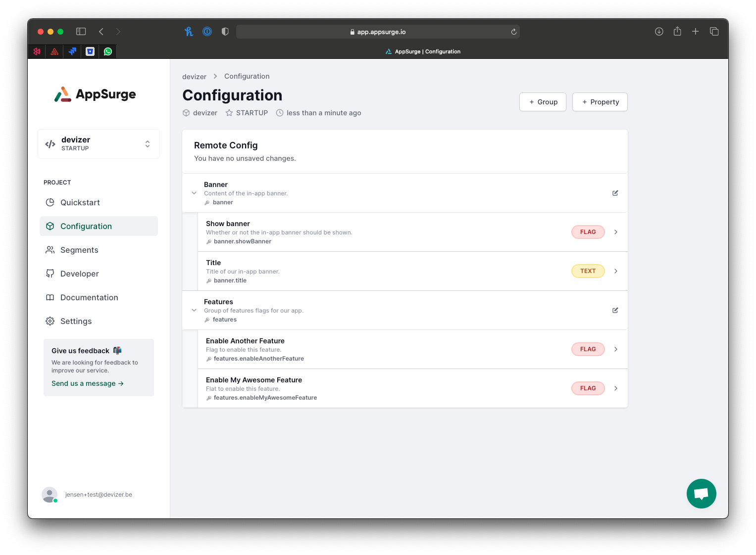Open Enable My Awesome Feature row chevron
This screenshot has width=756, height=555.
[616, 388]
